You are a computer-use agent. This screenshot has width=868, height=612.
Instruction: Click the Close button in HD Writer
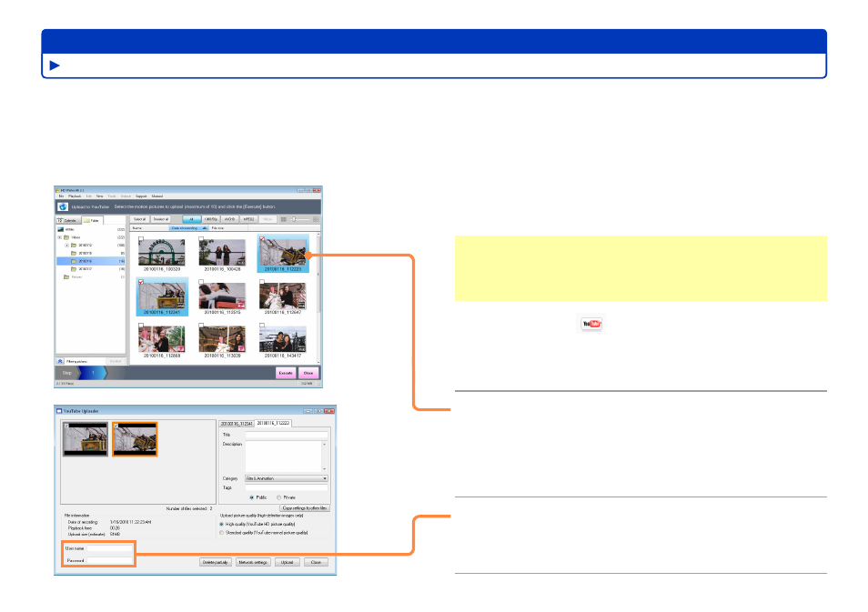tap(308, 373)
